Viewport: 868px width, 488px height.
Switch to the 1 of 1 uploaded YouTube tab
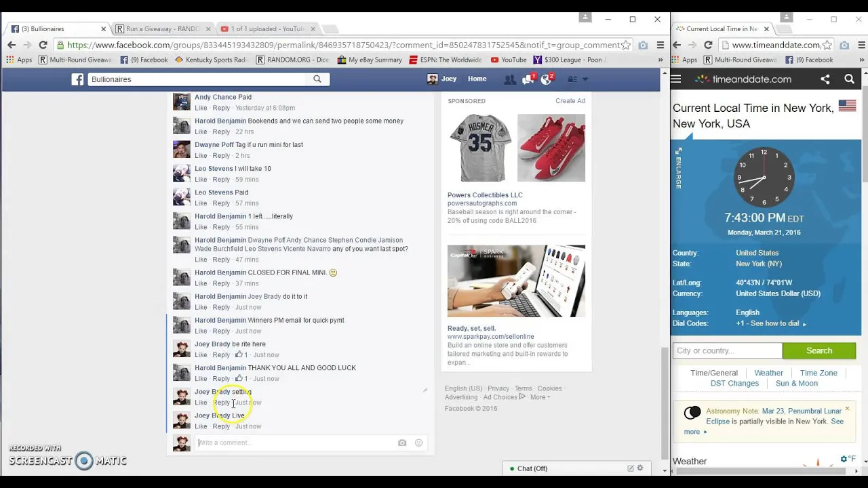click(267, 29)
